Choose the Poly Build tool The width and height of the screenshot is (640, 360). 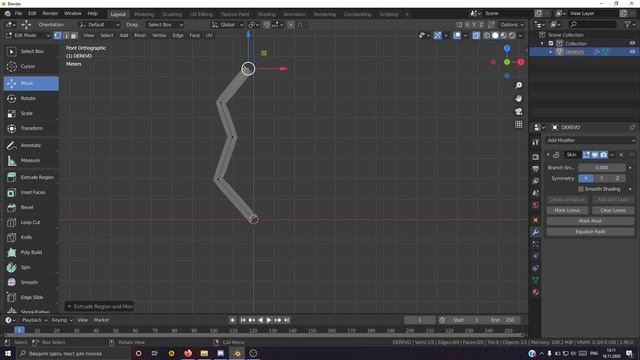tap(31, 252)
